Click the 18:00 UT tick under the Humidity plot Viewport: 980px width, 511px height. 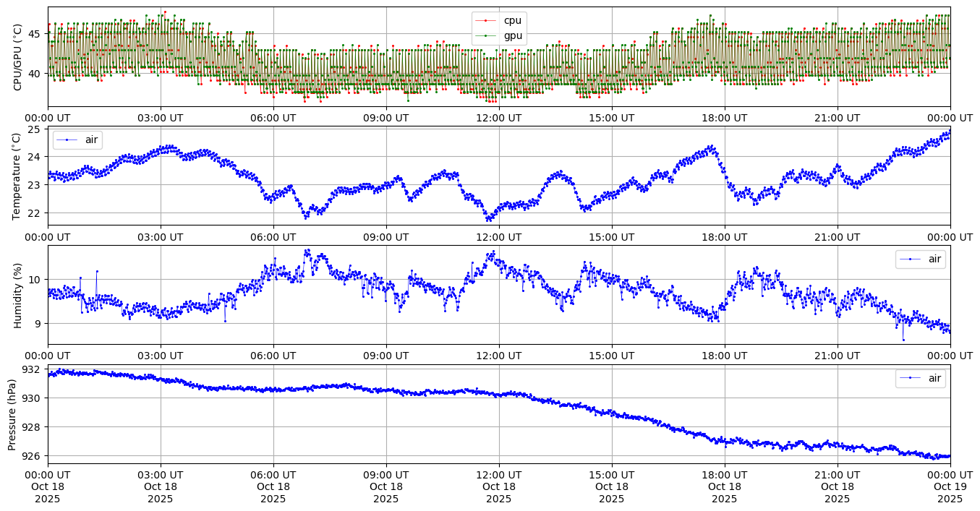click(x=724, y=356)
